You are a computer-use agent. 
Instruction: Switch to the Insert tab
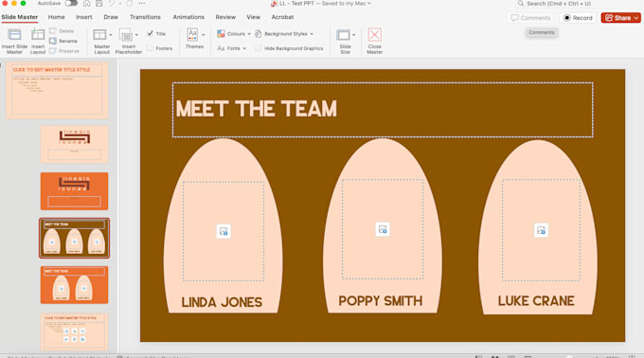(83, 17)
